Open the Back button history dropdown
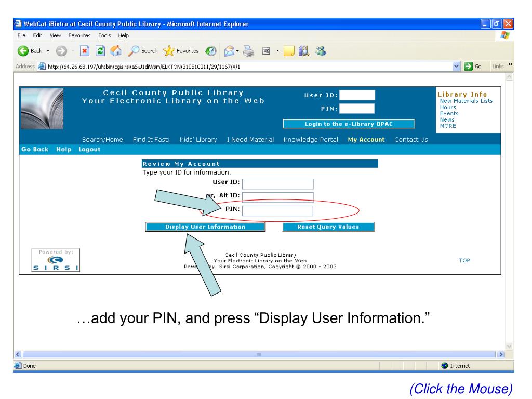532x399 pixels. 48,51
